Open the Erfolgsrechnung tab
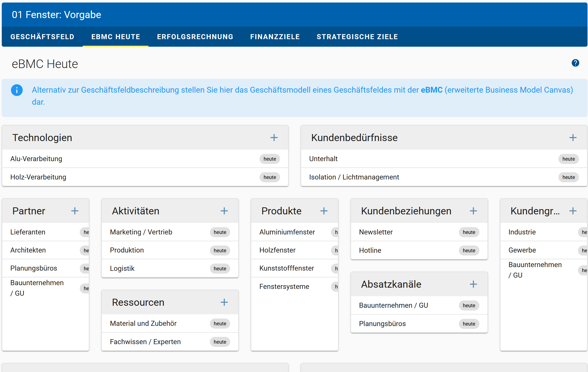 coord(195,37)
